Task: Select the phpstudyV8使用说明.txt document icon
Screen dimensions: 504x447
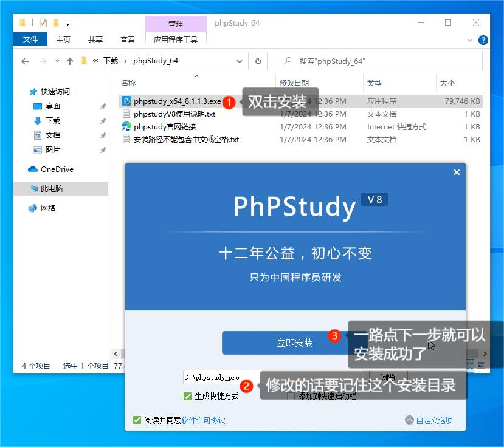Action: click(x=126, y=114)
